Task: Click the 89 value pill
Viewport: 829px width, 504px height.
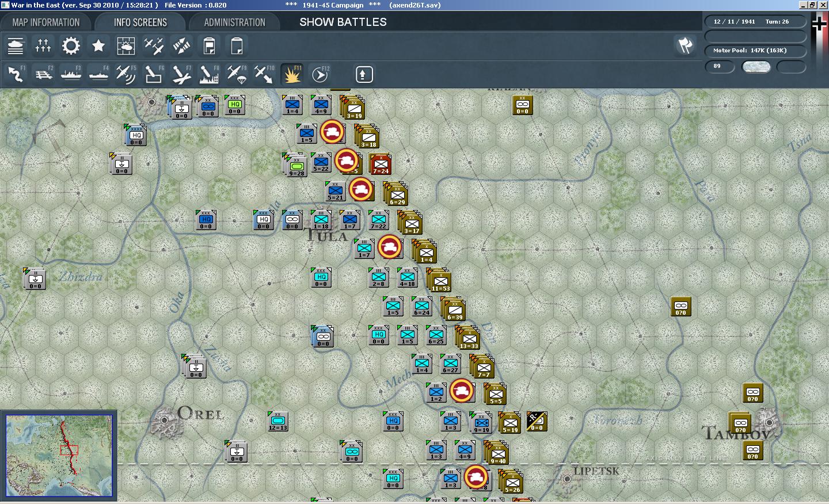Action: point(720,66)
